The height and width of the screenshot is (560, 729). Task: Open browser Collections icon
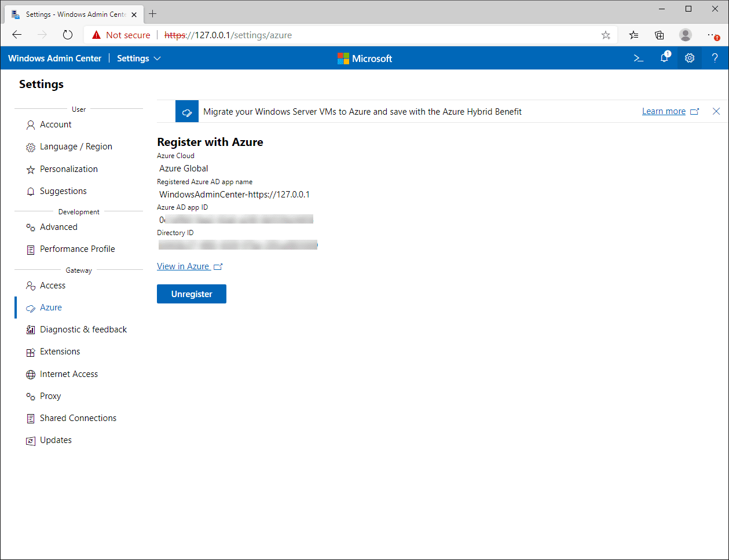point(659,35)
